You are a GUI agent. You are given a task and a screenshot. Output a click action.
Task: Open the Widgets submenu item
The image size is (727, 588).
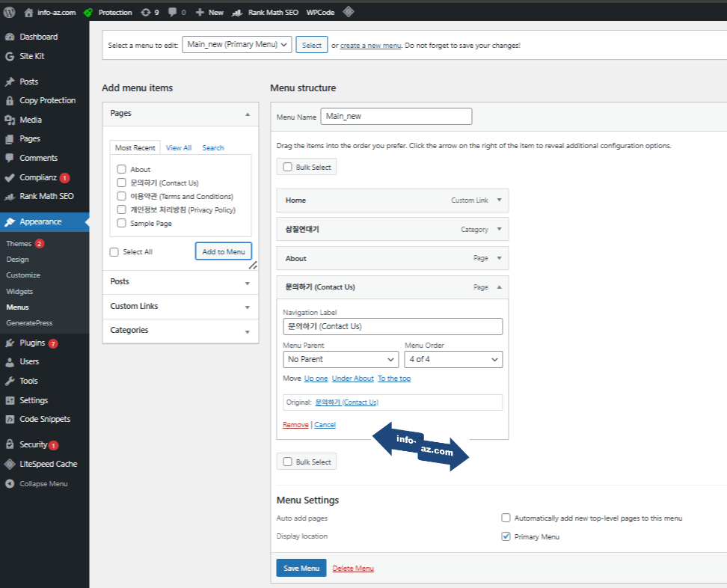19,291
